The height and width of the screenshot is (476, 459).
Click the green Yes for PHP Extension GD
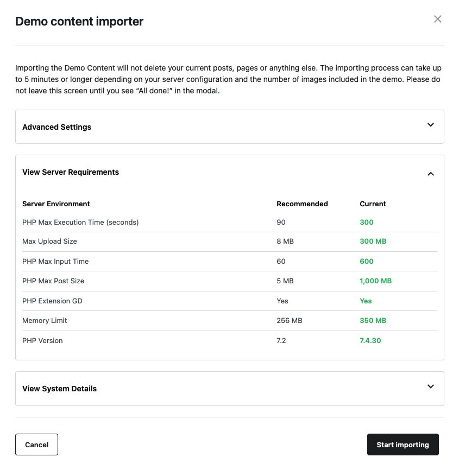[x=366, y=301]
